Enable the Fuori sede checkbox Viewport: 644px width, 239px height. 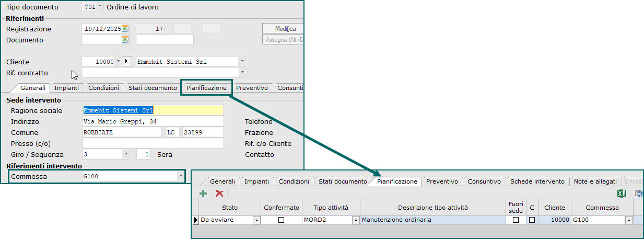click(x=516, y=220)
